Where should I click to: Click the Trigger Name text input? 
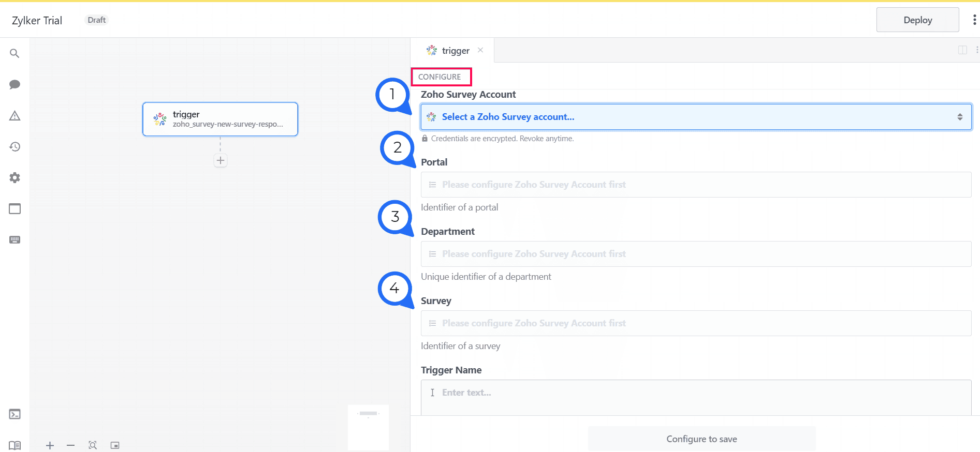[696, 397]
